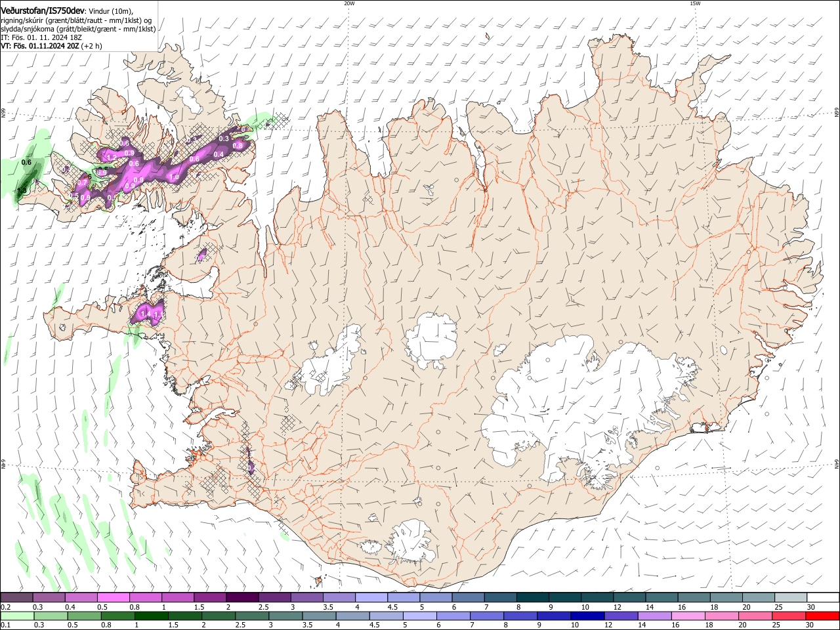Click the darkest green swatch between 1 and 1.5

point(152,616)
